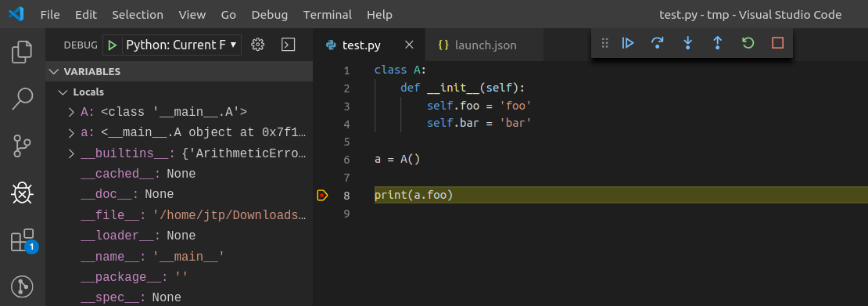This screenshot has width=868, height=306.
Task: Expand the a object variable
Action: (71, 133)
